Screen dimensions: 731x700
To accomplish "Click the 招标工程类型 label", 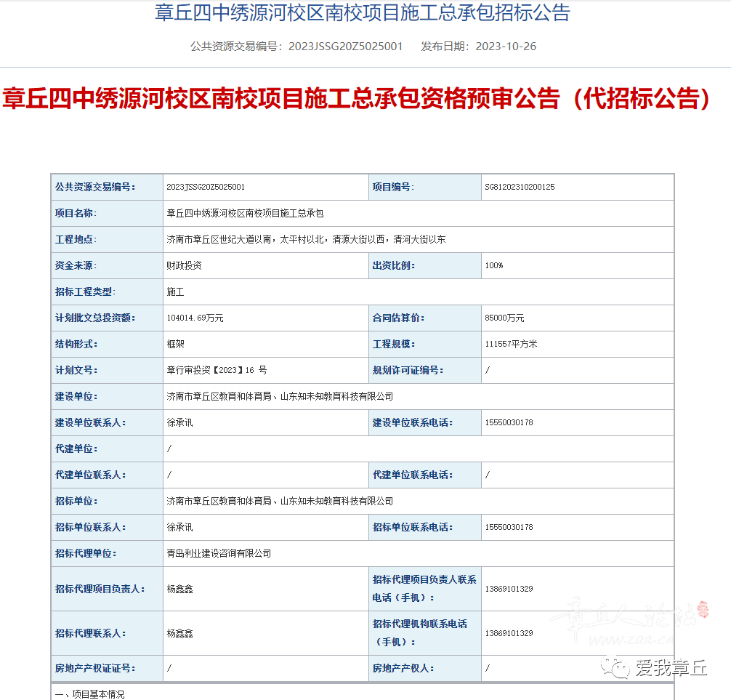I will [x=85, y=291].
